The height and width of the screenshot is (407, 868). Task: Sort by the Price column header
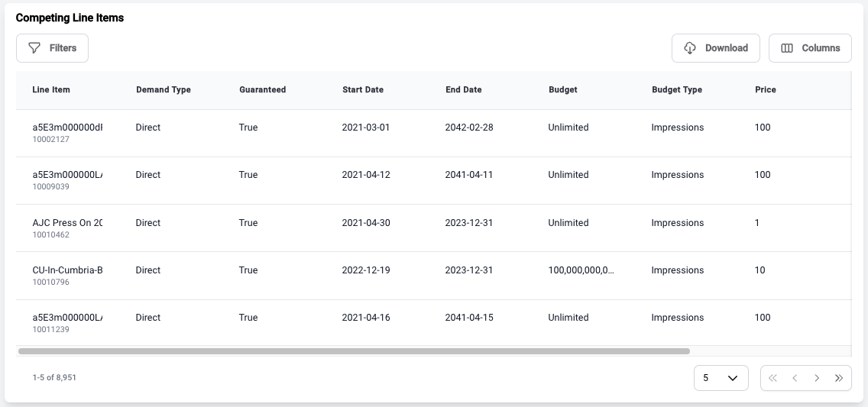point(766,90)
